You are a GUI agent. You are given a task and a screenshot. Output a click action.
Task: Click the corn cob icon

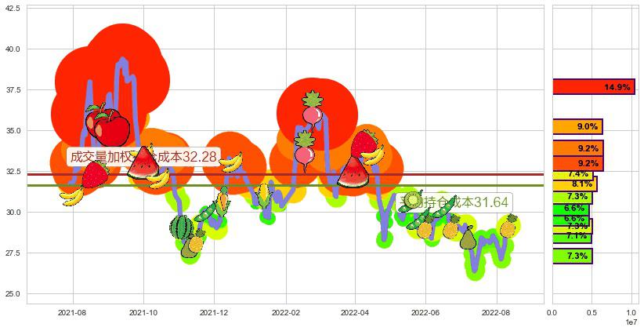(264, 193)
